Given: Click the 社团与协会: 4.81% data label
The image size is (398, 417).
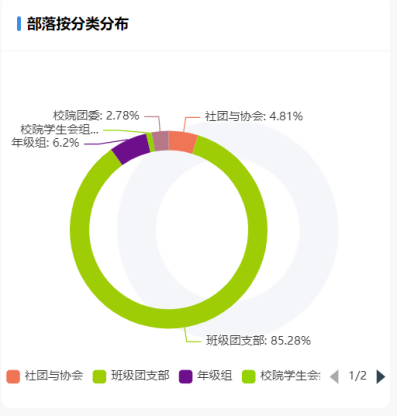Looking at the screenshot, I should [x=254, y=116].
